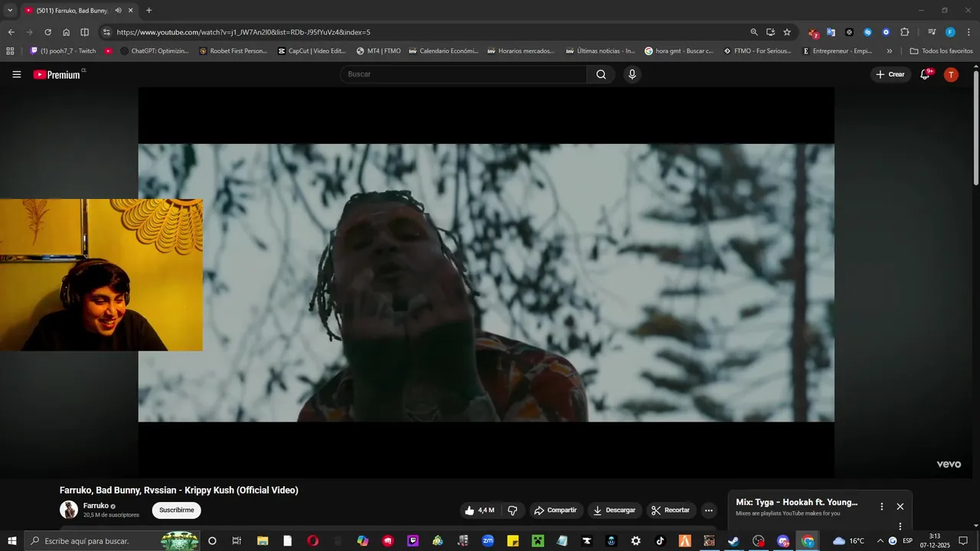Screen dimensions: 980x551
Task: Expand the tab search dropdown arrow
Action: click(x=10, y=11)
